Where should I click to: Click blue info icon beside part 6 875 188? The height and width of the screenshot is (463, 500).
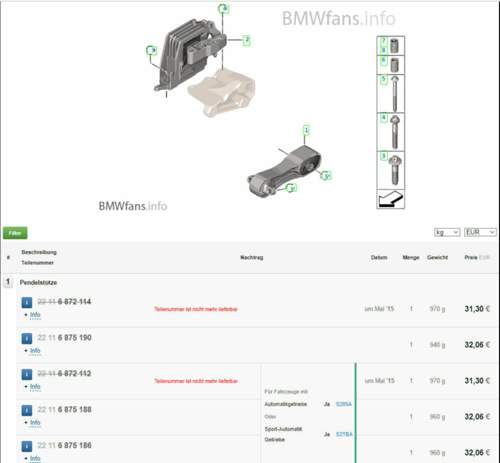click(x=27, y=410)
